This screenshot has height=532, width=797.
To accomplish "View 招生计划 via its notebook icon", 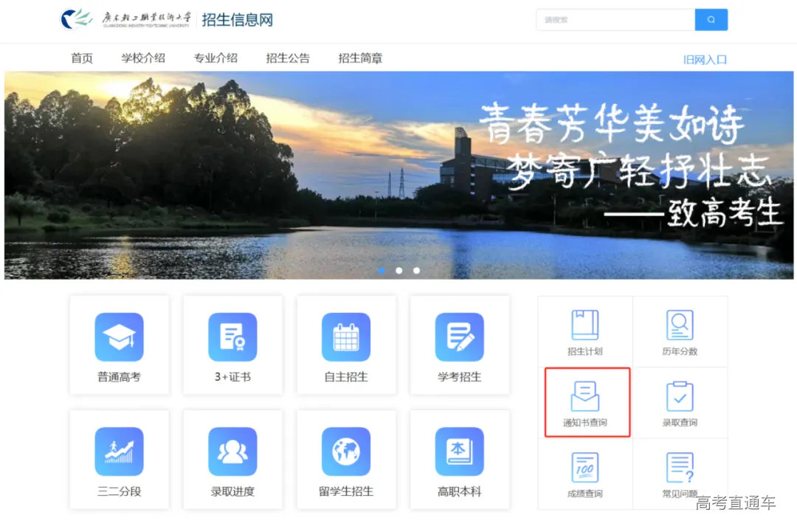I will 585,323.
